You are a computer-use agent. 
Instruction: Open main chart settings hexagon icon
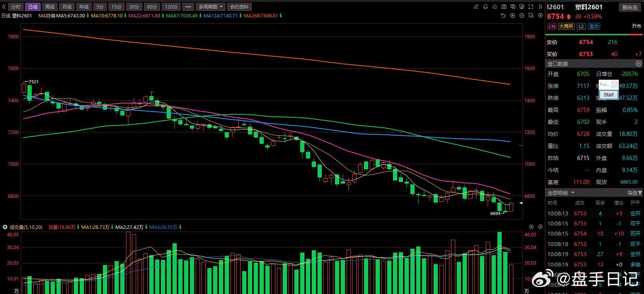tap(540, 15)
